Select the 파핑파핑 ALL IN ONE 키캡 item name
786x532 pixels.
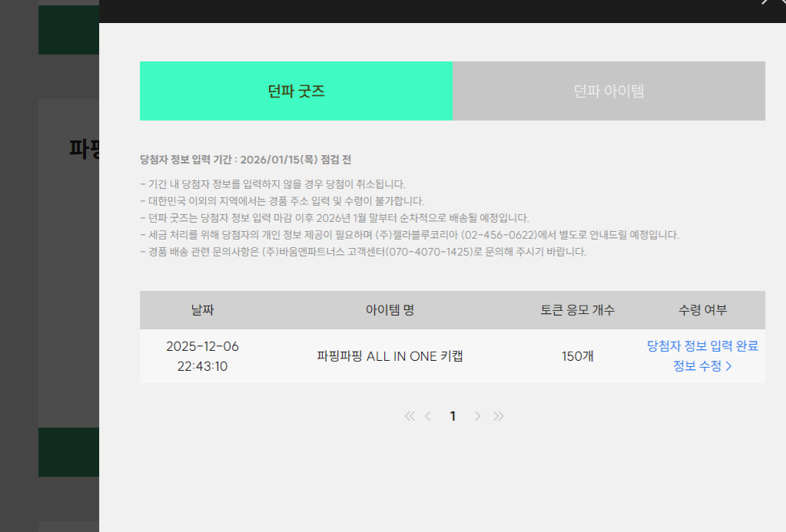pyautogui.click(x=390, y=356)
